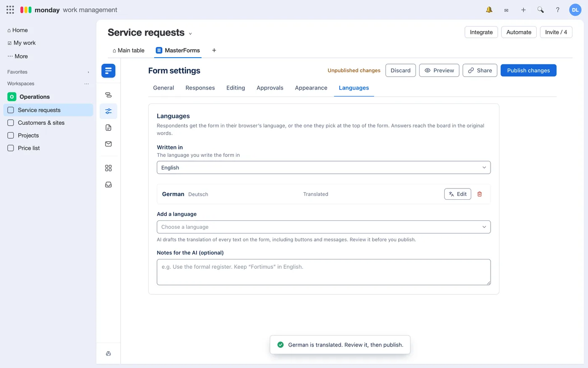Open the four-squares grid icon in sidebar
The width and height of the screenshot is (588, 368).
point(108,168)
